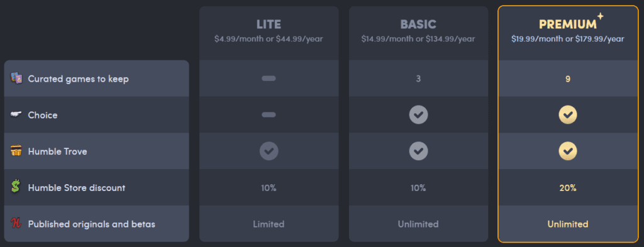Click the green dollar Humble Store discount icon

coord(16,187)
